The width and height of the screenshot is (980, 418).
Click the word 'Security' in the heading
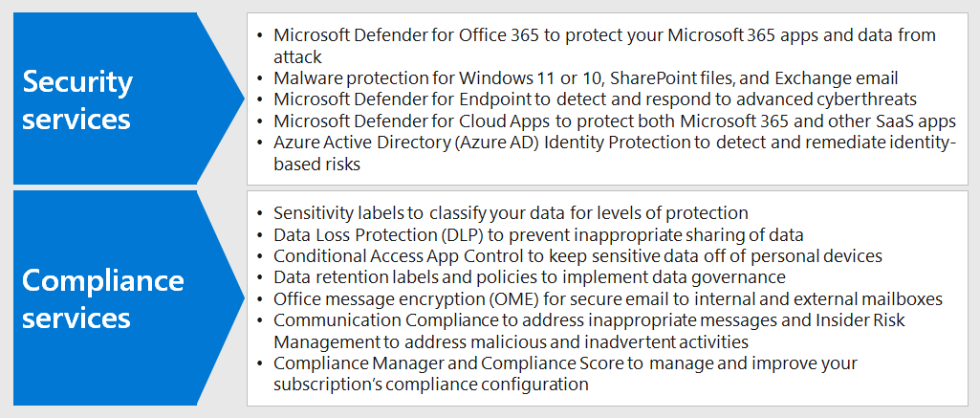tap(77, 83)
